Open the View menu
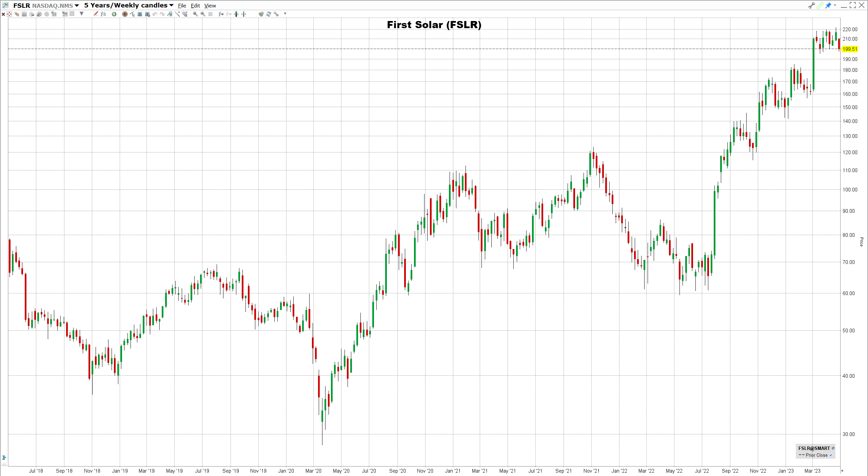This screenshot has height=476, width=868. [210, 5]
